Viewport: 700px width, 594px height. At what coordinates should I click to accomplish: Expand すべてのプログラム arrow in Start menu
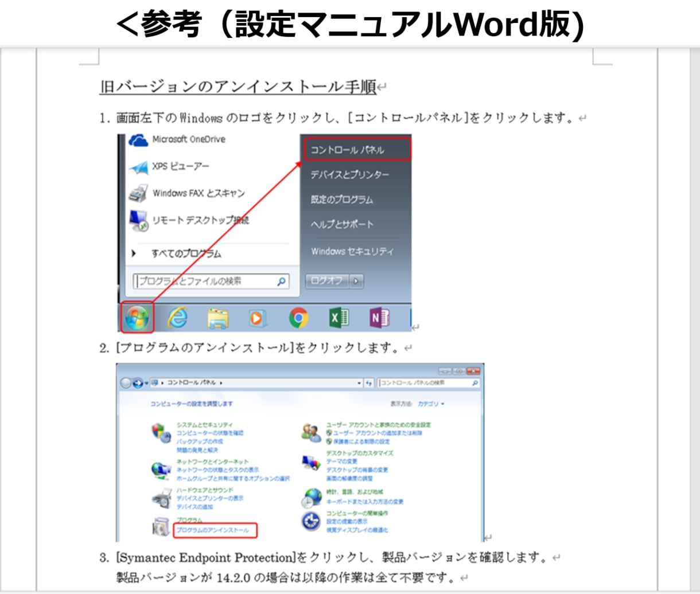(134, 253)
